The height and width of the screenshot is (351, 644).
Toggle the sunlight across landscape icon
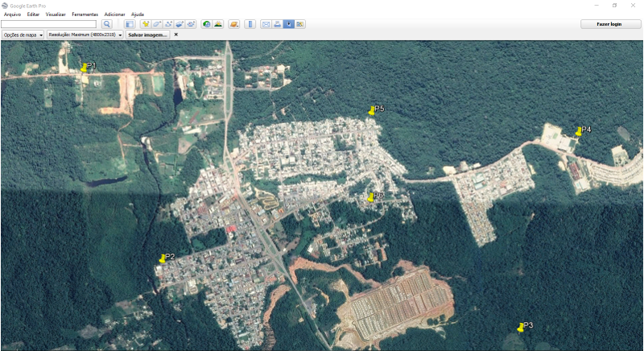click(218, 24)
